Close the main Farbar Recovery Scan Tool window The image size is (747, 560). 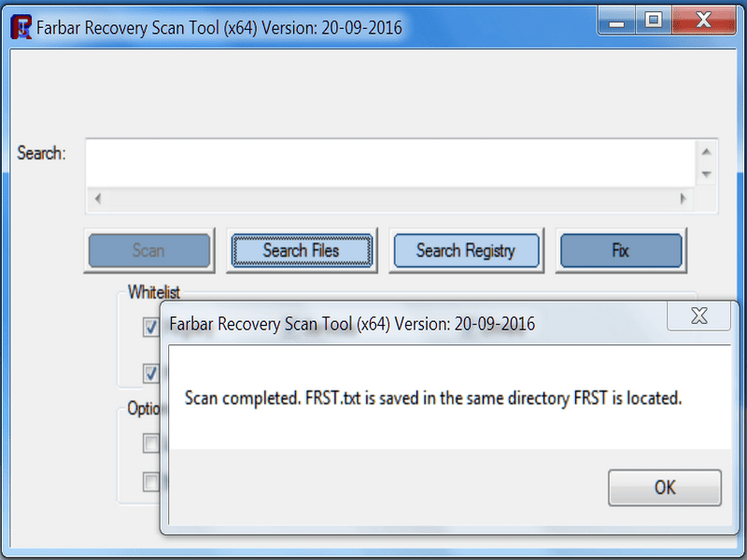[x=704, y=21]
